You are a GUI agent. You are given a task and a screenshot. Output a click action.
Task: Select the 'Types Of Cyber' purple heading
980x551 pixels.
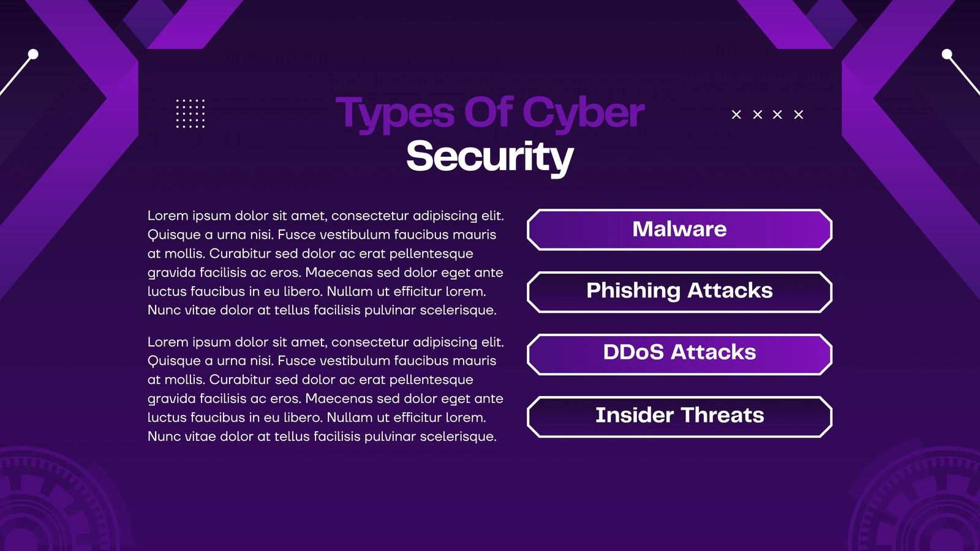490,113
